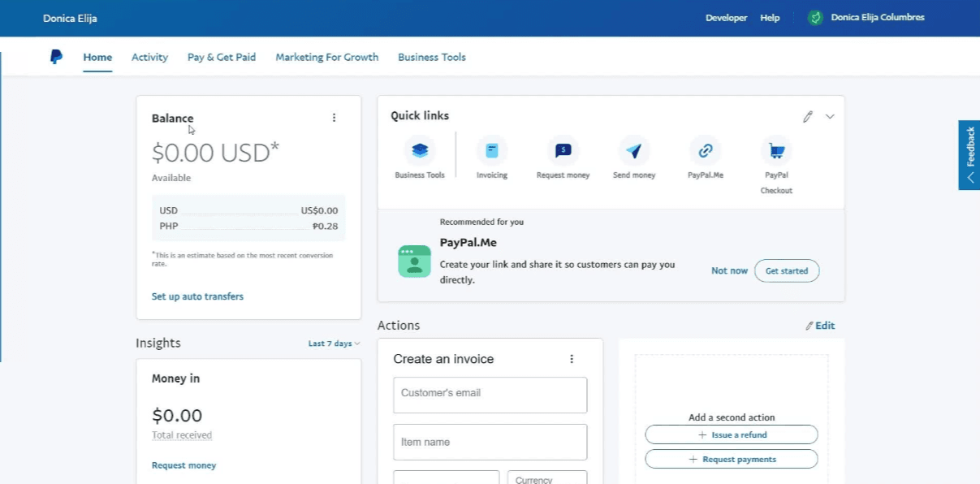Screen dimensions: 980x484
Task: Collapse the Quick links panel chevron
Action: [830, 117]
